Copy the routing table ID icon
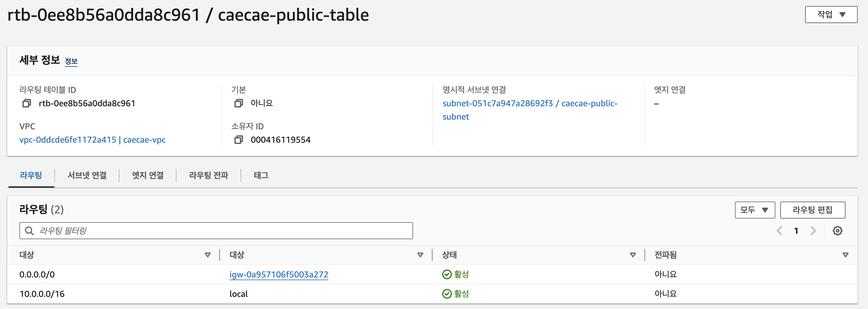Screen dimensions: 868x309 pos(27,103)
